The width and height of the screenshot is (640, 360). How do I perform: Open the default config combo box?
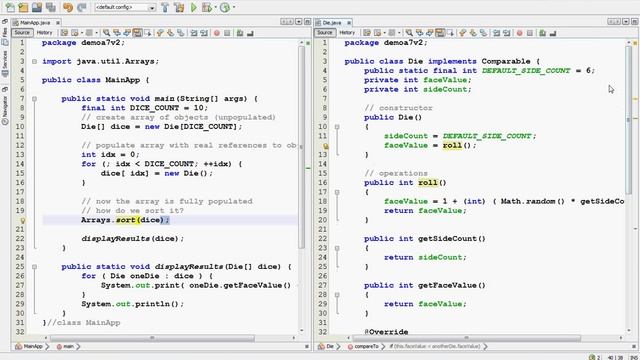125,7
